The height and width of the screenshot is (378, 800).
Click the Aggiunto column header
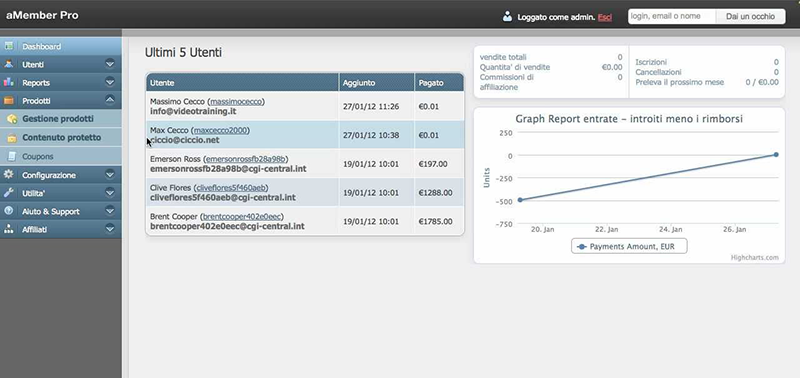coord(377,83)
